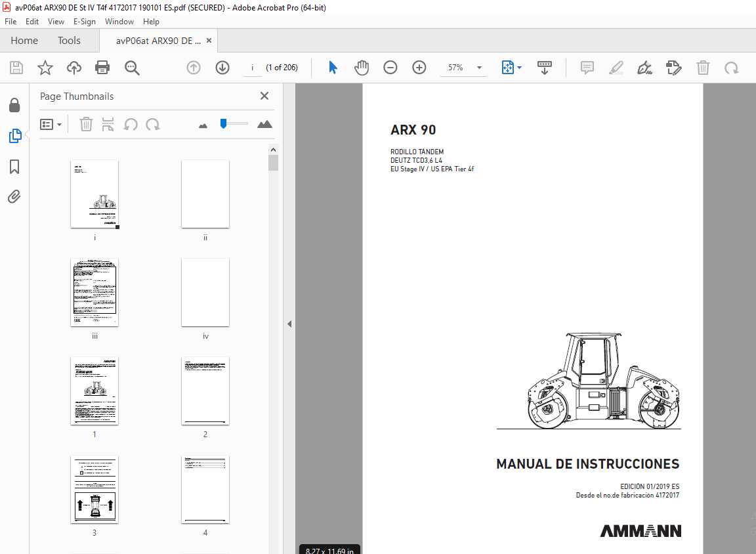Image resolution: width=756 pixels, height=554 pixels.
Task: Rotate thumbnail clockwise
Action: (153, 125)
